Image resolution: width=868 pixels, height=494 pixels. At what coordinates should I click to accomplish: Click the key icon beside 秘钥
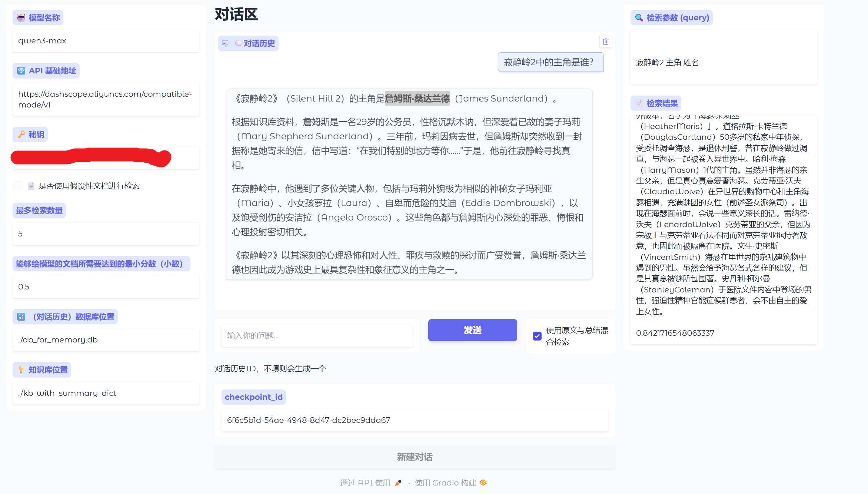[x=21, y=134]
